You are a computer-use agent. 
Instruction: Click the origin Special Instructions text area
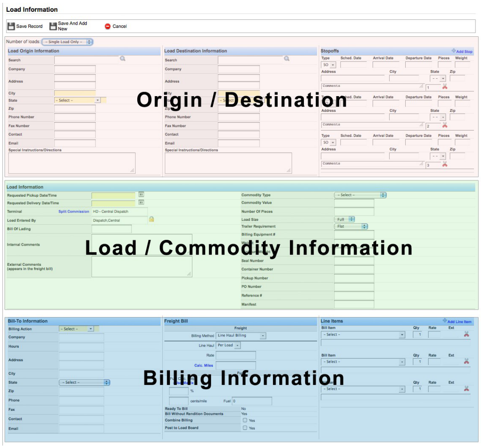(x=72, y=163)
